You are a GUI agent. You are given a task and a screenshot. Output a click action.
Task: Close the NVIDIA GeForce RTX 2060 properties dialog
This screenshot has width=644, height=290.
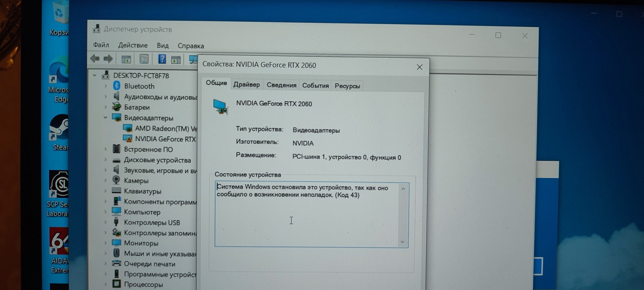tap(419, 67)
